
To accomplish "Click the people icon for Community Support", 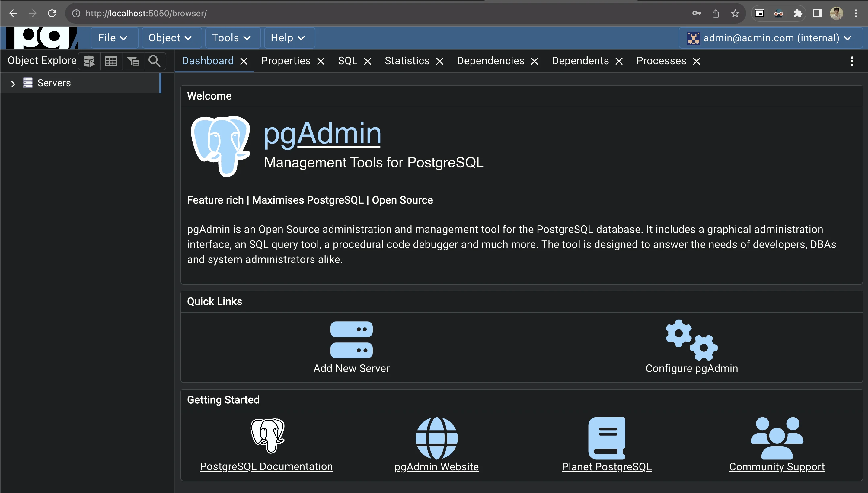I will click(777, 438).
